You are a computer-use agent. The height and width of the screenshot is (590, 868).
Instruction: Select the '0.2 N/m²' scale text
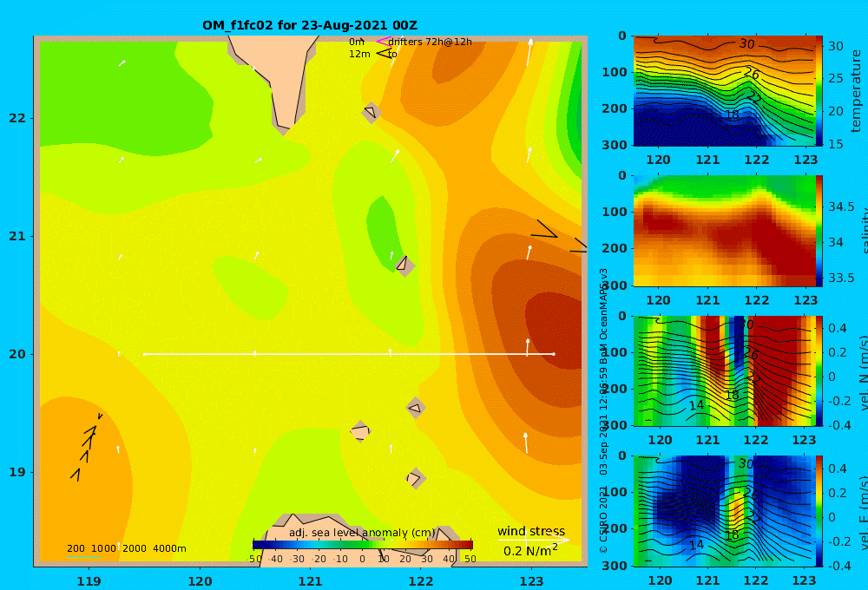pyautogui.click(x=530, y=551)
